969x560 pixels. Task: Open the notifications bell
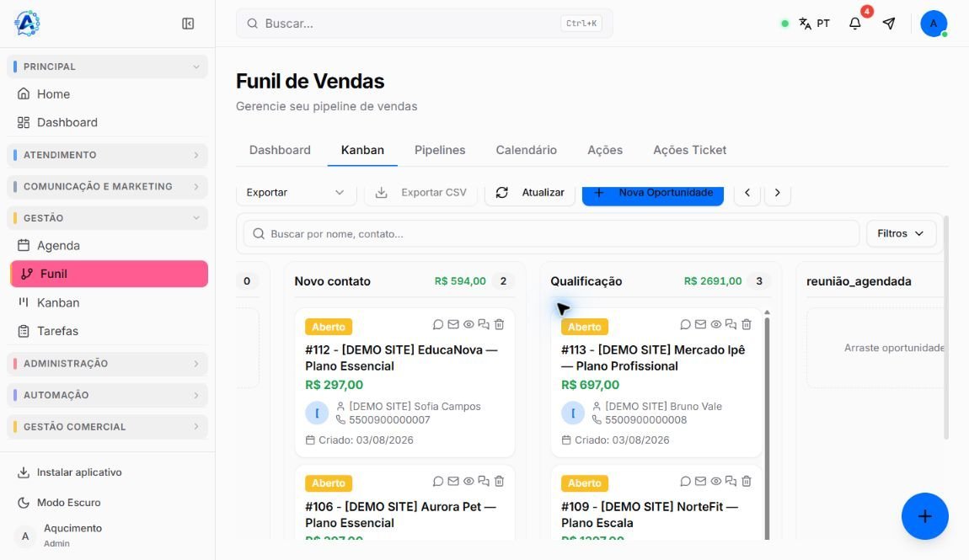click(x=854, y=24)
